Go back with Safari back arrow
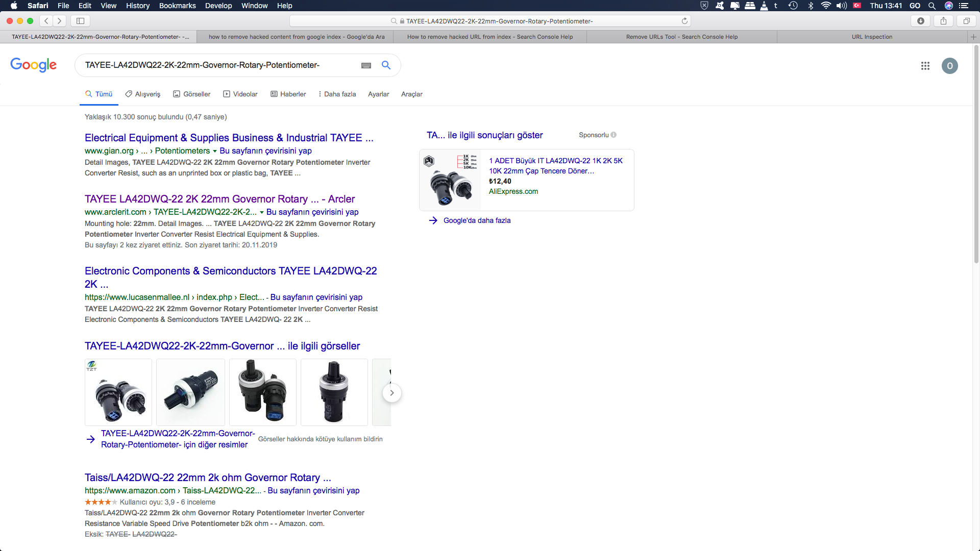980x551 pixels. pyautogui.click(x=46, y=21)
